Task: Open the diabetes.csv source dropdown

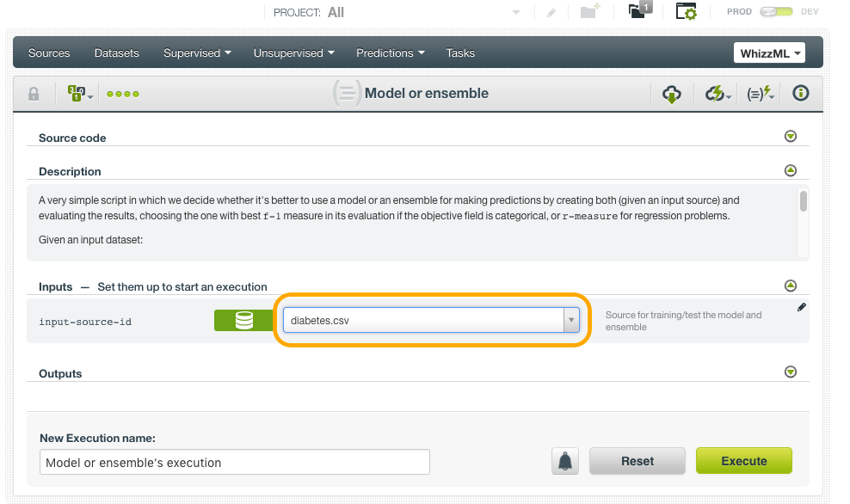Action: pos(570,319)
